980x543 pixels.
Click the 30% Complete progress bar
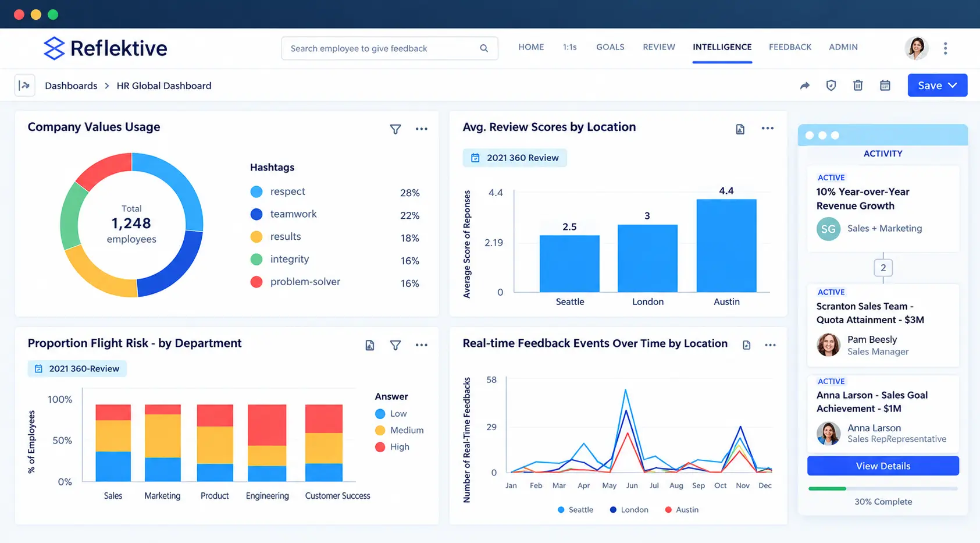coord(883,489)
